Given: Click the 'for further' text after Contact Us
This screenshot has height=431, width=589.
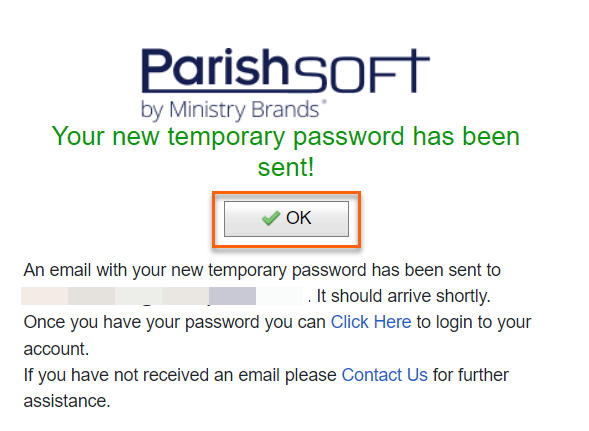Looking at the screenshot, I should tap(471, 375).
